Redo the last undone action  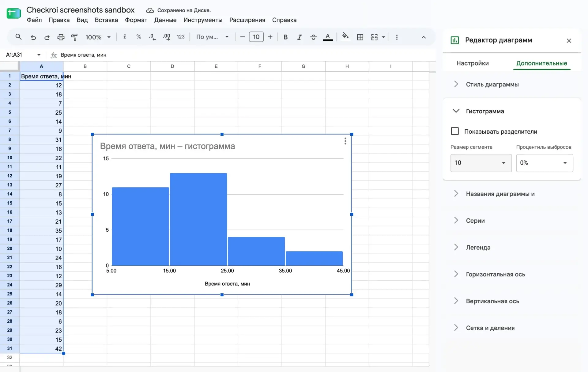47,37
